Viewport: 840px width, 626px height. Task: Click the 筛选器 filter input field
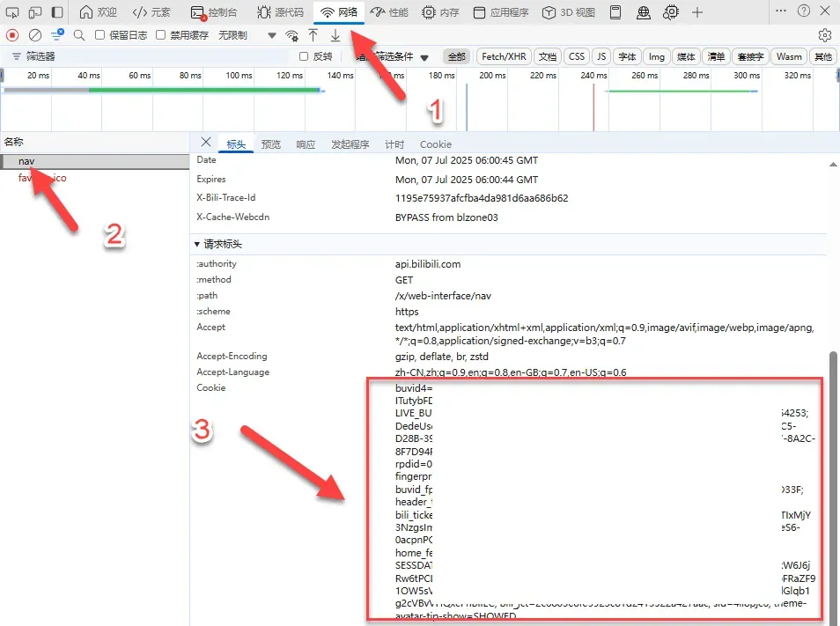tap(150, 56)
